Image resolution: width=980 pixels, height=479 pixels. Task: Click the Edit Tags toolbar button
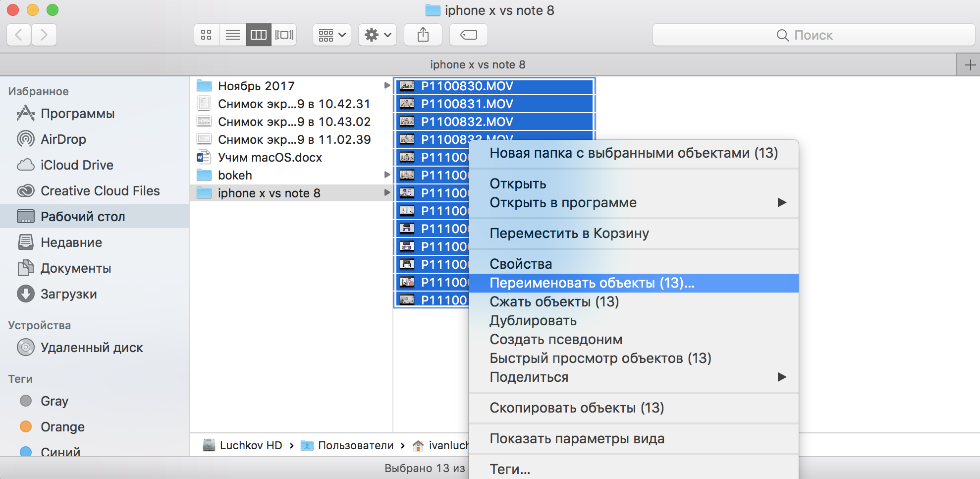pos(469,35)
